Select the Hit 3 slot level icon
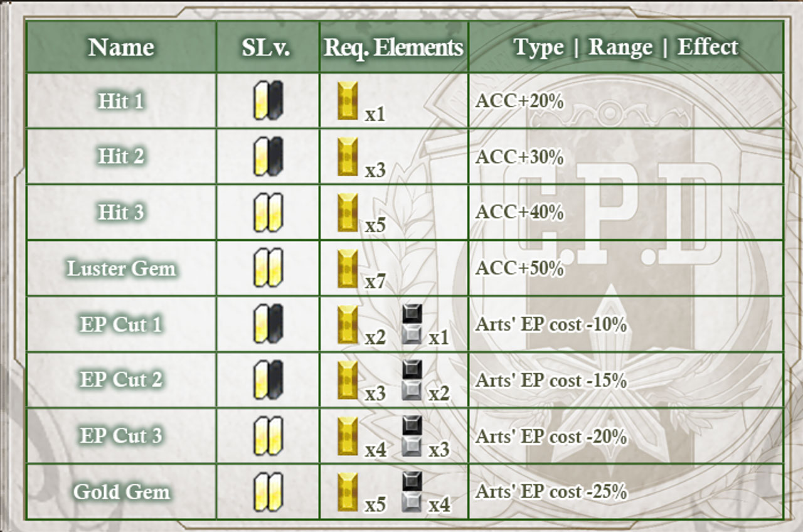The image size is (803, 532). pyautogui.click(x=268, y=212)
